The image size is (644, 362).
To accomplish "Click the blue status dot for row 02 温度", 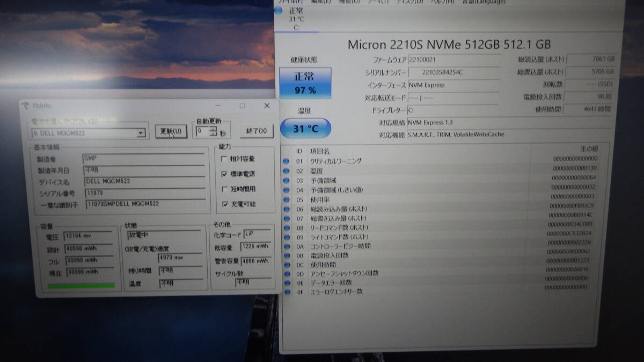I will tap(286, 171).
